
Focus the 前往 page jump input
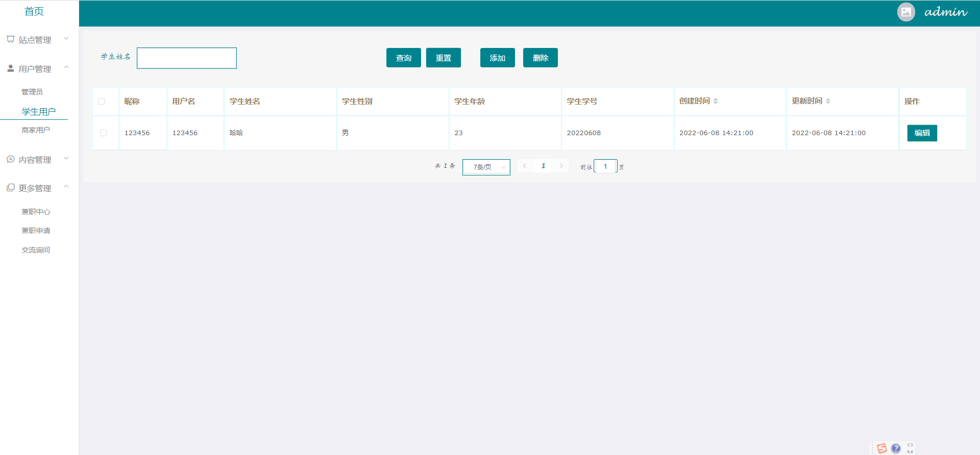[606, 166]
